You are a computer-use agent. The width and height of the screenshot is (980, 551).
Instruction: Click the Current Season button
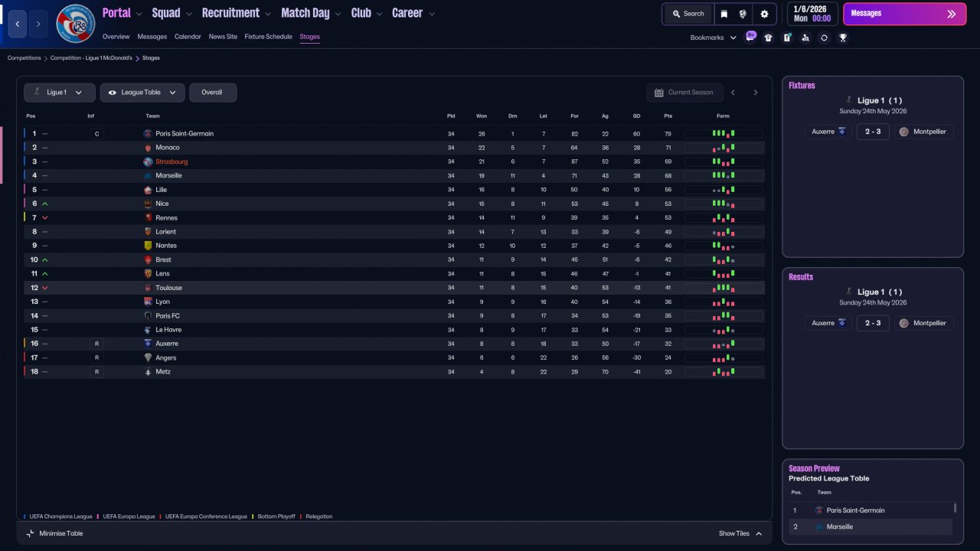[x=683, y=93]
